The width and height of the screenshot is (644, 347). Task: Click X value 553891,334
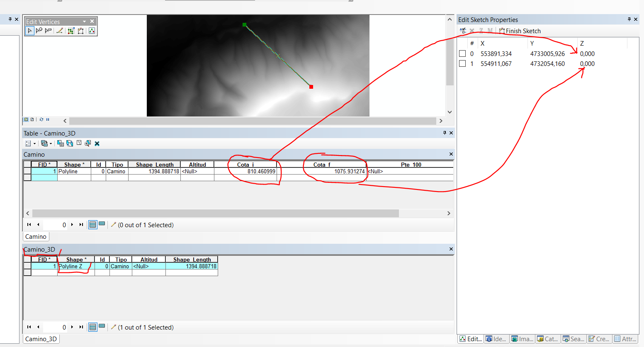coord(496,53)
